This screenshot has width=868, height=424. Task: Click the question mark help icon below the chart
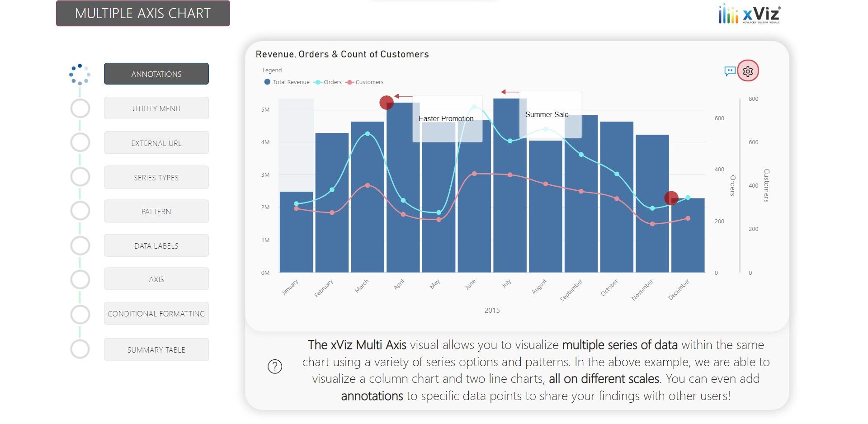(x=275, y=367)
